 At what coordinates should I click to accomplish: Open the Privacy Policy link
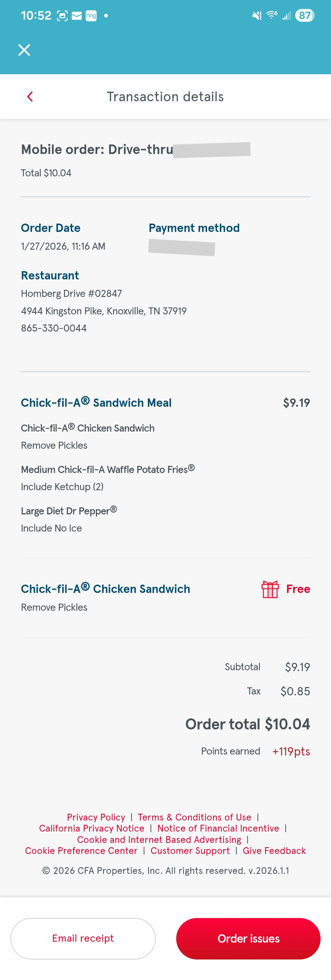point(96,817)
